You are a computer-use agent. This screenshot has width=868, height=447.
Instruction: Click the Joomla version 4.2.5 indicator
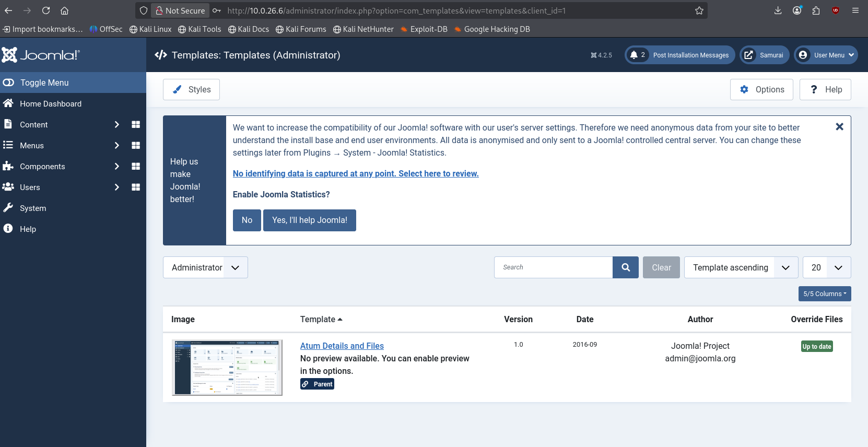601,55
